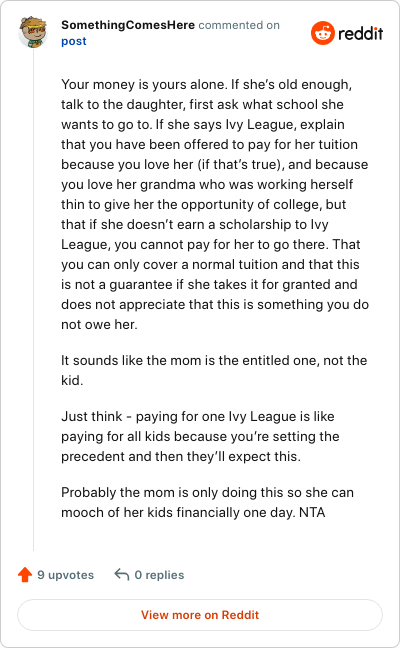Click the "mooch of her kids financially" line
Screen dimensions: 400x648
coord(193,512)
